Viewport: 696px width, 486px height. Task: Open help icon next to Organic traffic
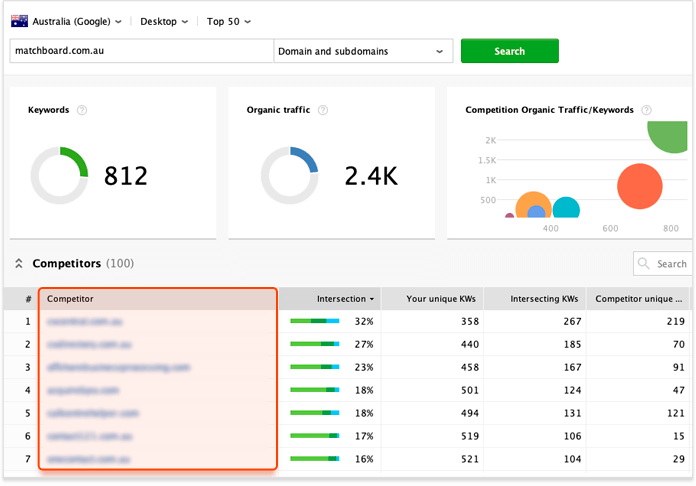tap(323, 110)
